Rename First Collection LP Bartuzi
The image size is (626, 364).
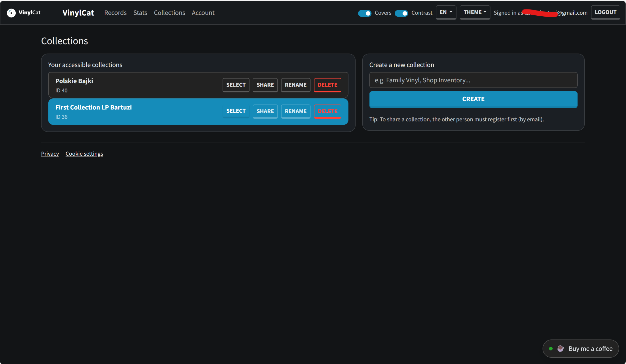tap(295, 111)
